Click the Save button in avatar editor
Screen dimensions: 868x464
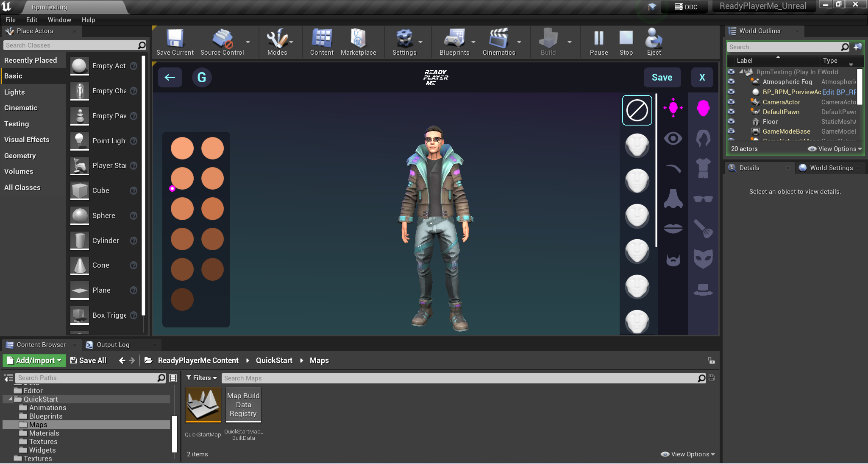coord(662,77)
